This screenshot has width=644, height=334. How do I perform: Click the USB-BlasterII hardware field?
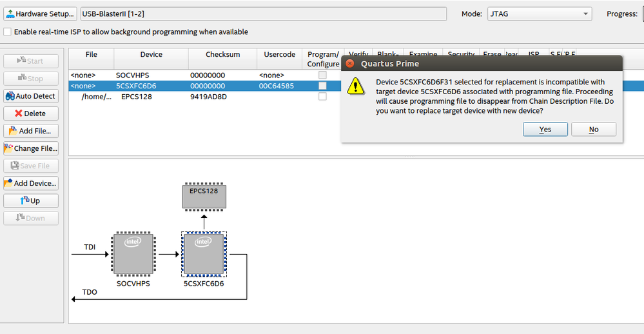pos(263,14)
